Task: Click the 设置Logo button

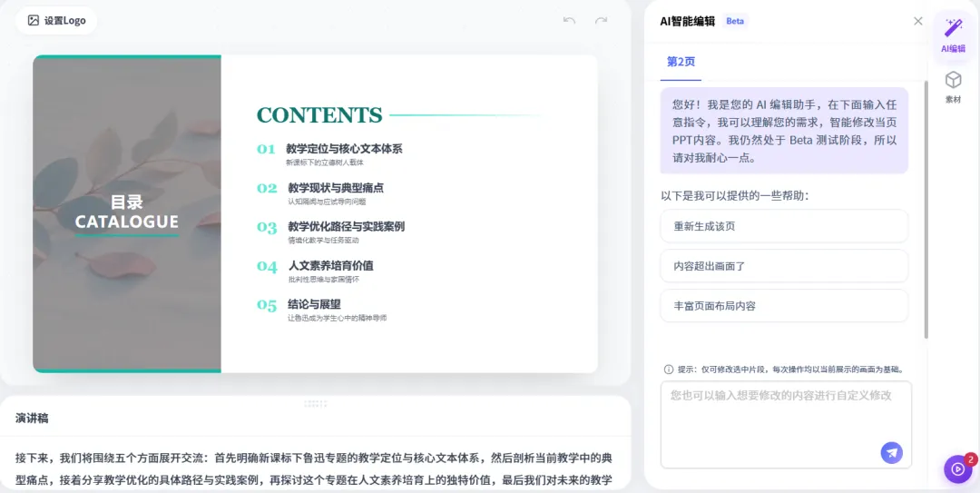Action: click(56, 21)
